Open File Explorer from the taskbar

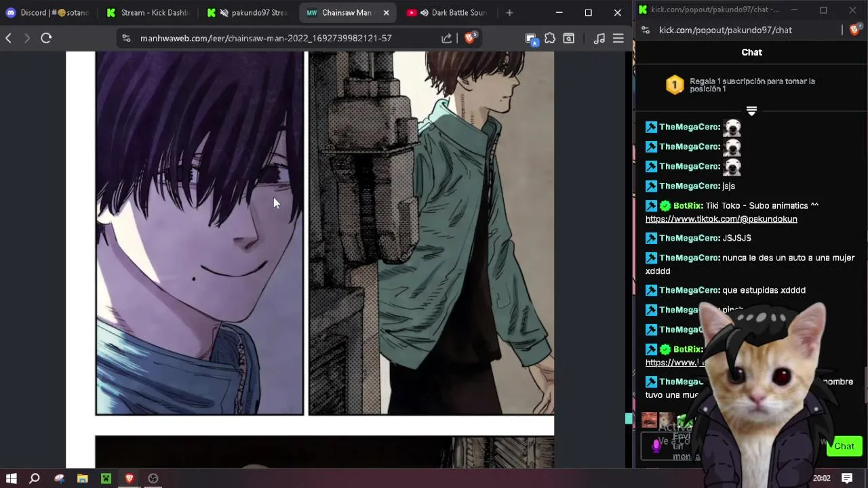pos(82,479)
